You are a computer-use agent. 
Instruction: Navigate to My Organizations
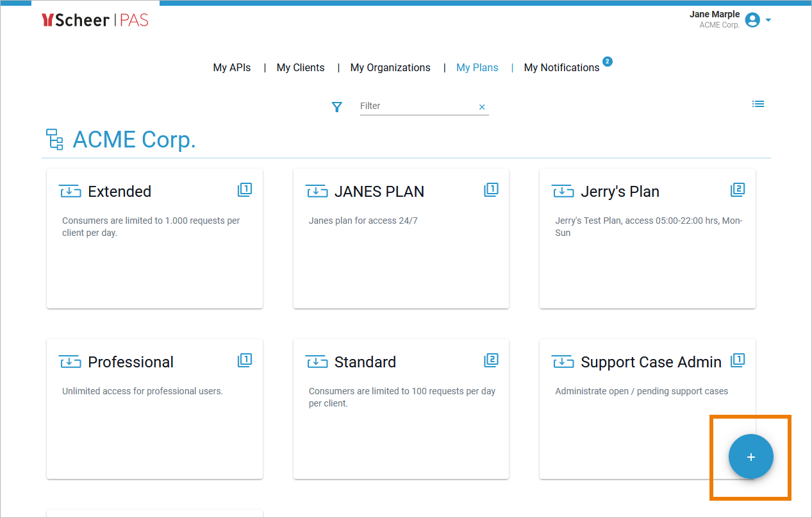click(390, 67)
